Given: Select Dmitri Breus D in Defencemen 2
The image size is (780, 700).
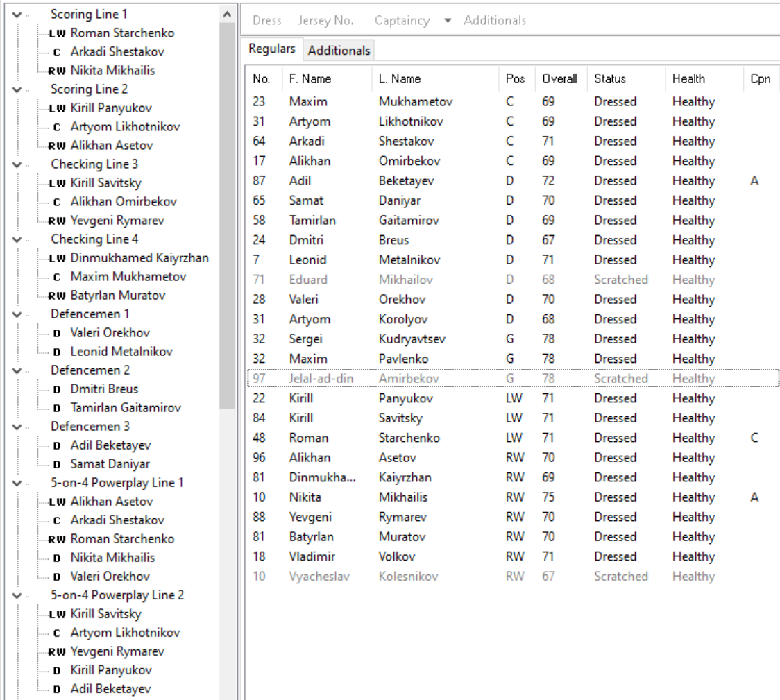Looking at the screenshot, I should coord(104,389).
